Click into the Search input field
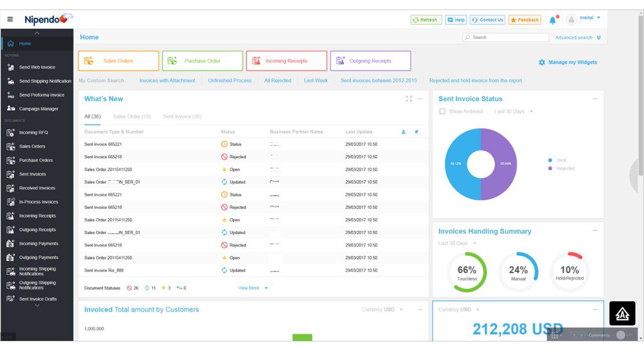 coord(508,37)
